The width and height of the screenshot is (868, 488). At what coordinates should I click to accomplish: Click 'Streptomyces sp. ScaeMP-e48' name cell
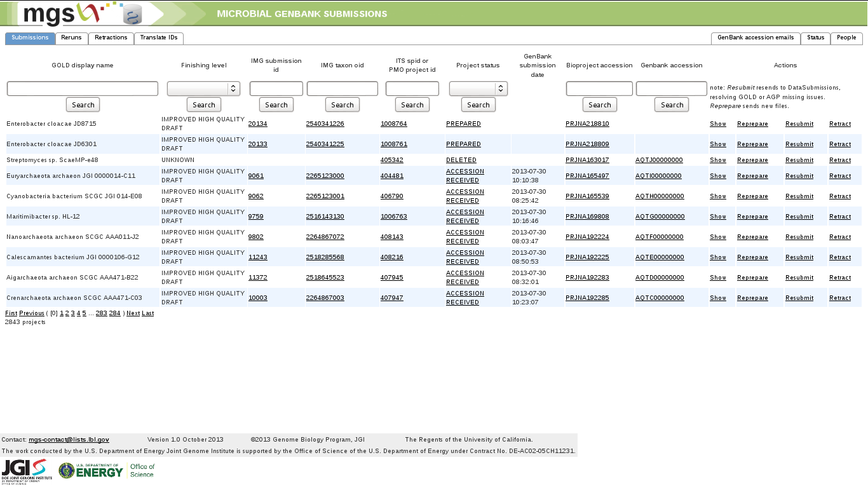[x=52, y=160]
